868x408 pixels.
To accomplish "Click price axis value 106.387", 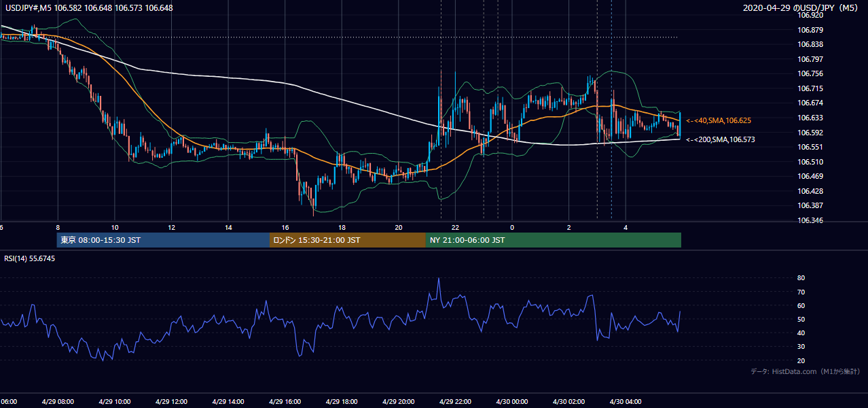I will point(810,206).
